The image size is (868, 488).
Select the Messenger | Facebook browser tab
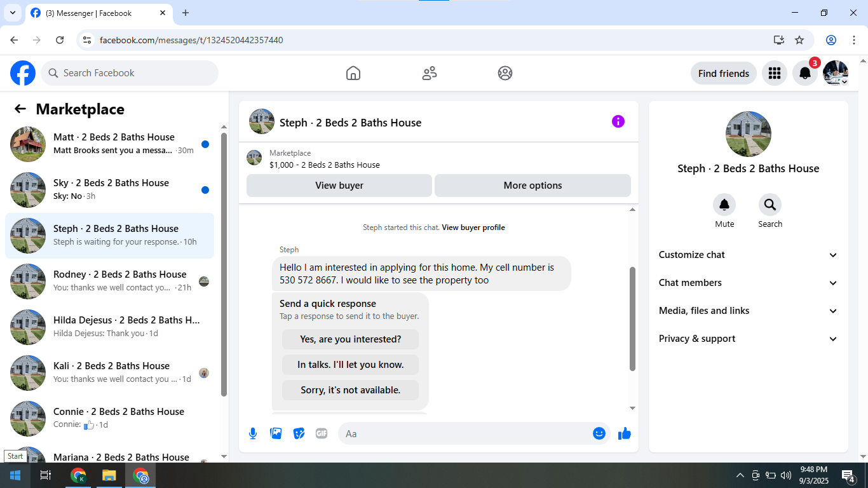99,13
